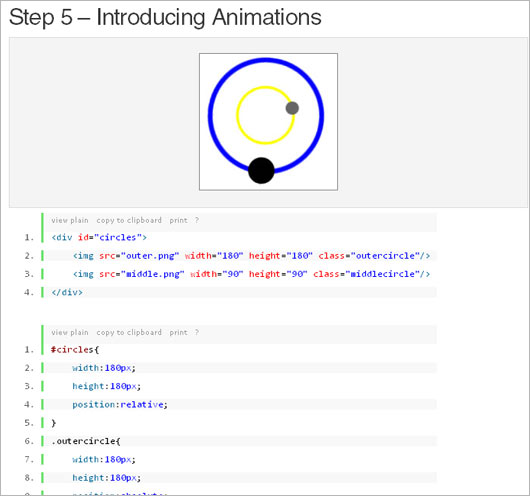Click the code line containing 'middle.png'

251,274
